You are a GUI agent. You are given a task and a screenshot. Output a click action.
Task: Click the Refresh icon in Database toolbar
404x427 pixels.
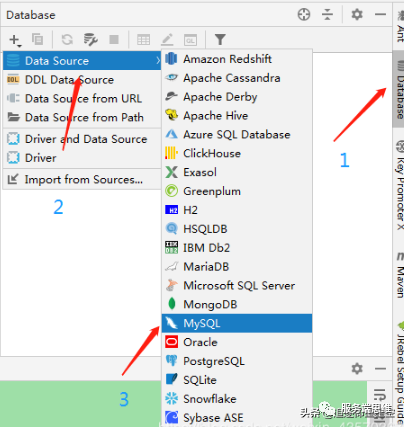tap(67, 40)
